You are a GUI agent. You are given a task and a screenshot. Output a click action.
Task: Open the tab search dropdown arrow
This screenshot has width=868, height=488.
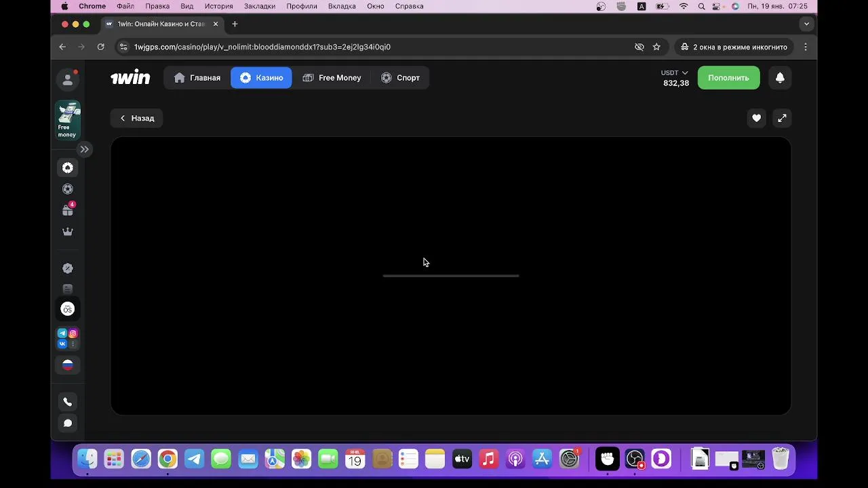(x=806, y=24)
